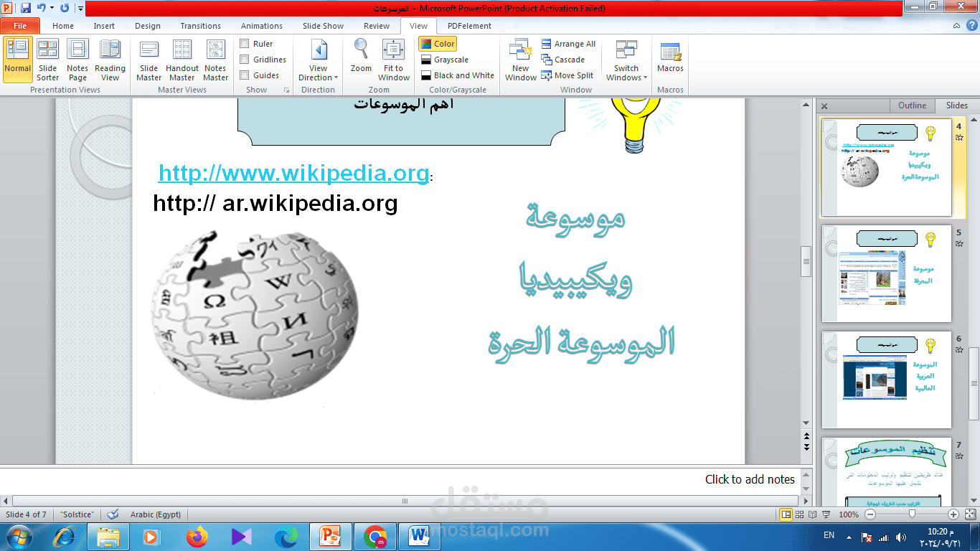This screenshot has height=551, width=980.
Task: Click the Undo icon in quick access toolbar
Action: (x=42, y=8)
